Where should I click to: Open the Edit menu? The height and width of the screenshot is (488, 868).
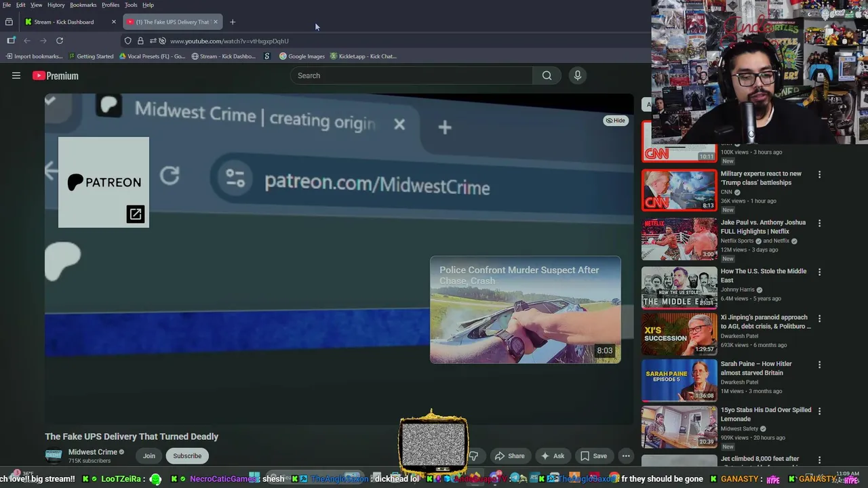coord(21,5)
